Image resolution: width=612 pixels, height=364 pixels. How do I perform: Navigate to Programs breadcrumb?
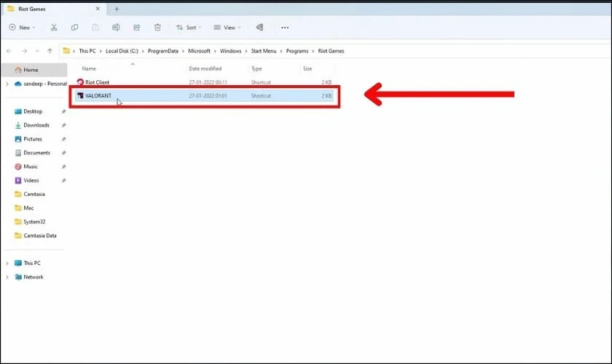(x=297, y=51)
